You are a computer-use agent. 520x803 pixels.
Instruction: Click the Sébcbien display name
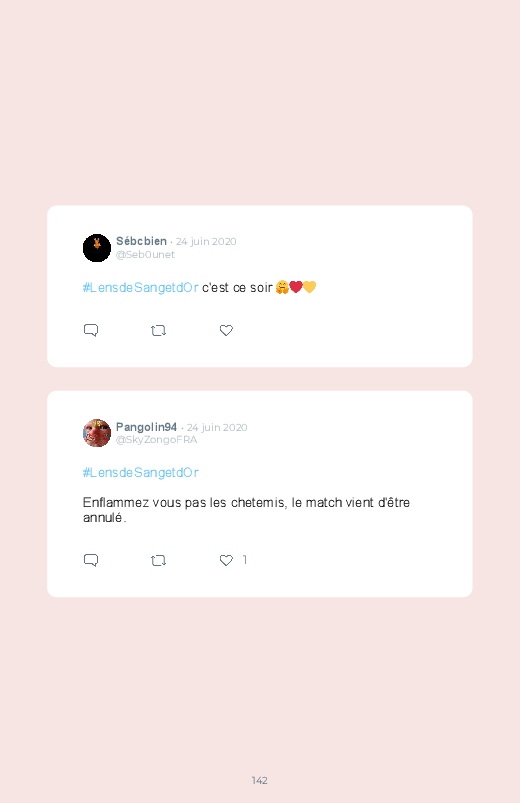pos(141,241)
